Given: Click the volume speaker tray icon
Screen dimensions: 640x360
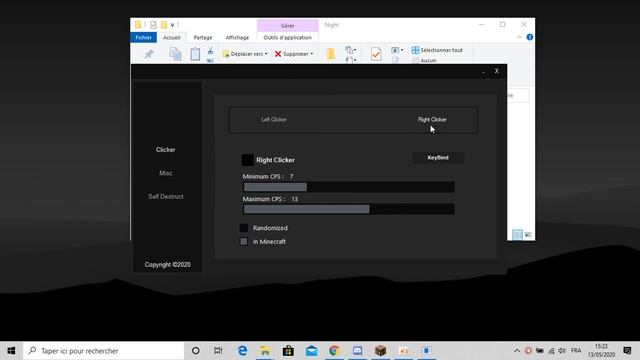Looking at the screenshot, I should pos(562,351).
